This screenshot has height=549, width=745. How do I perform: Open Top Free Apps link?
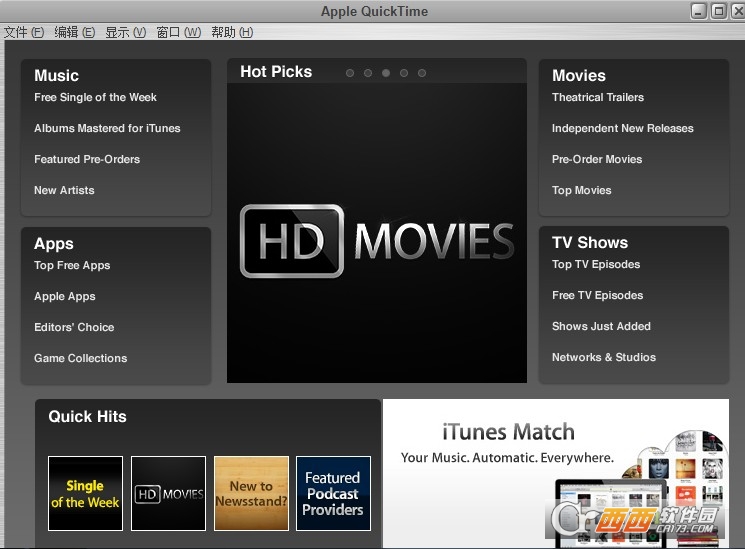[72, 265]
